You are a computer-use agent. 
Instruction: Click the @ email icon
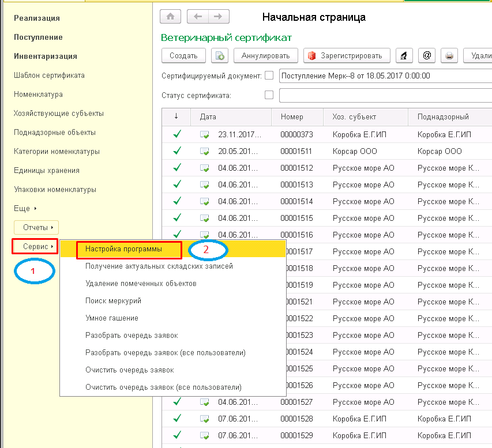(427, 56)
